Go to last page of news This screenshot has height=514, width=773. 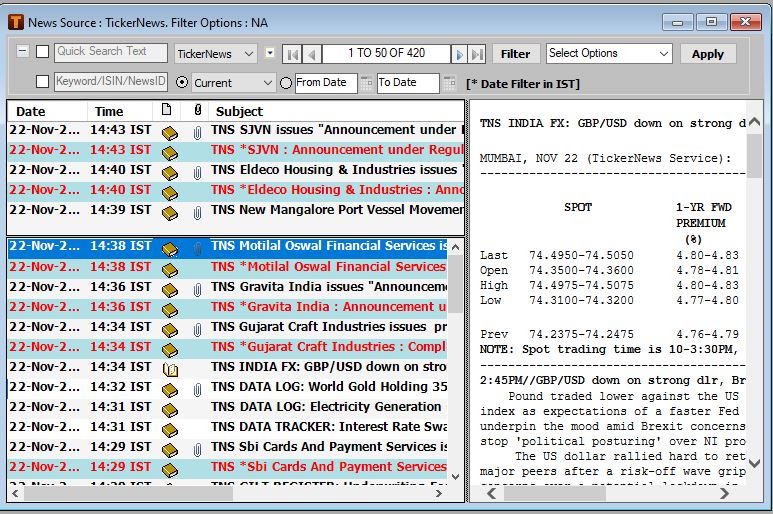click(477, 54)
